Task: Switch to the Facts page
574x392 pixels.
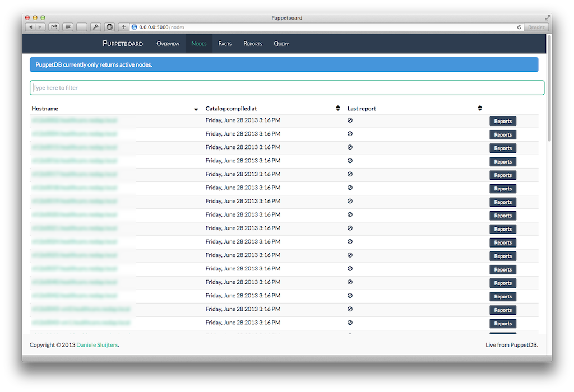Action: coord(225,44)
